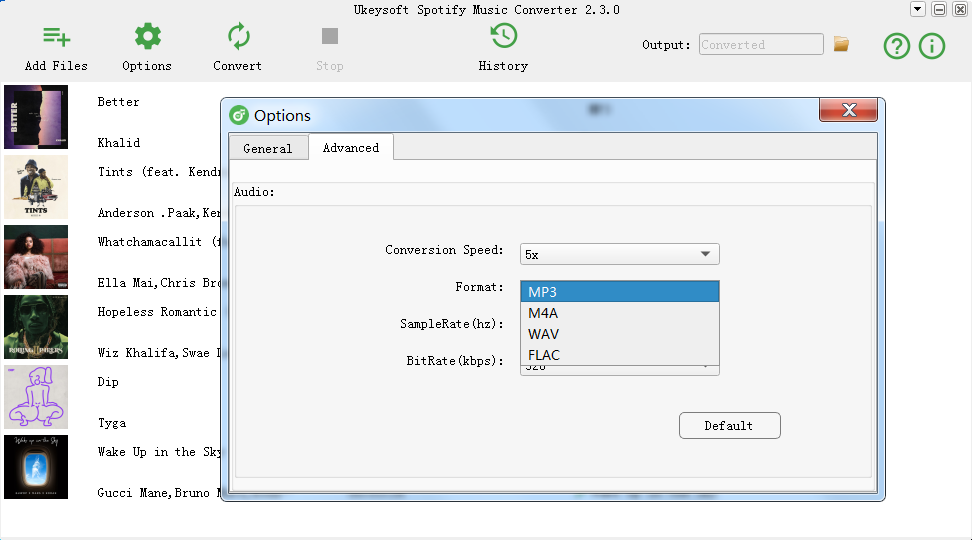Click the song title Better
This screenshot has height=540, width=972.
(118, 102)
